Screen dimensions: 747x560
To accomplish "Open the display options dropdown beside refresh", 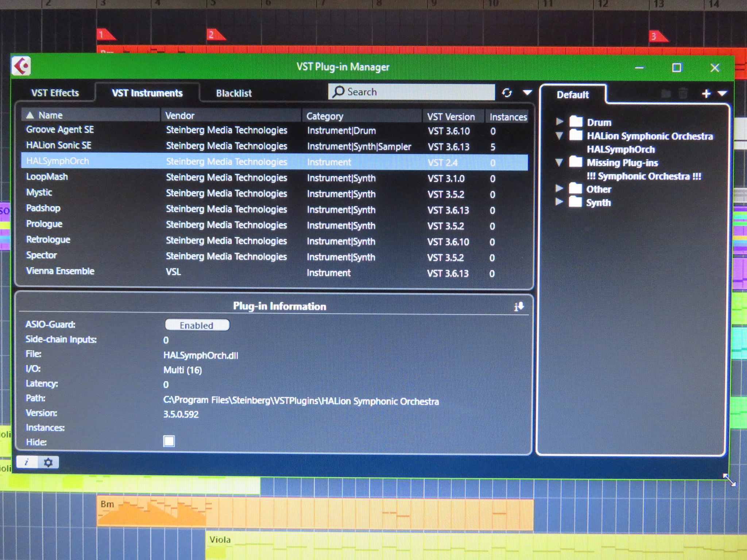I will coord(527,93).
